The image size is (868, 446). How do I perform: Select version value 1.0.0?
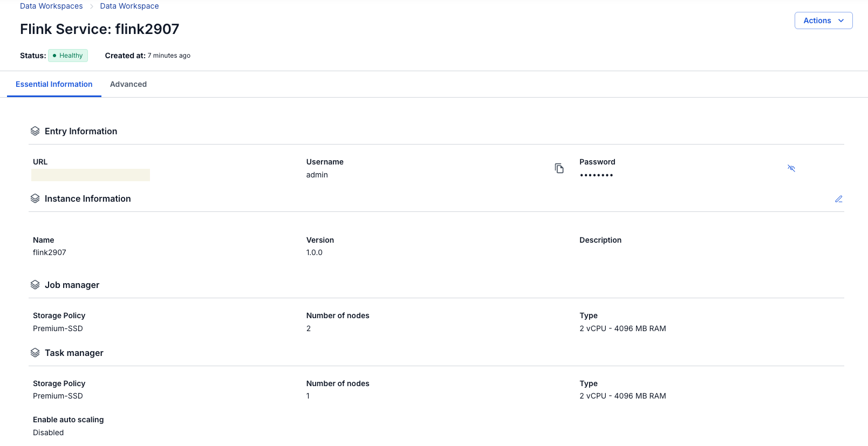tap(315, 252)
